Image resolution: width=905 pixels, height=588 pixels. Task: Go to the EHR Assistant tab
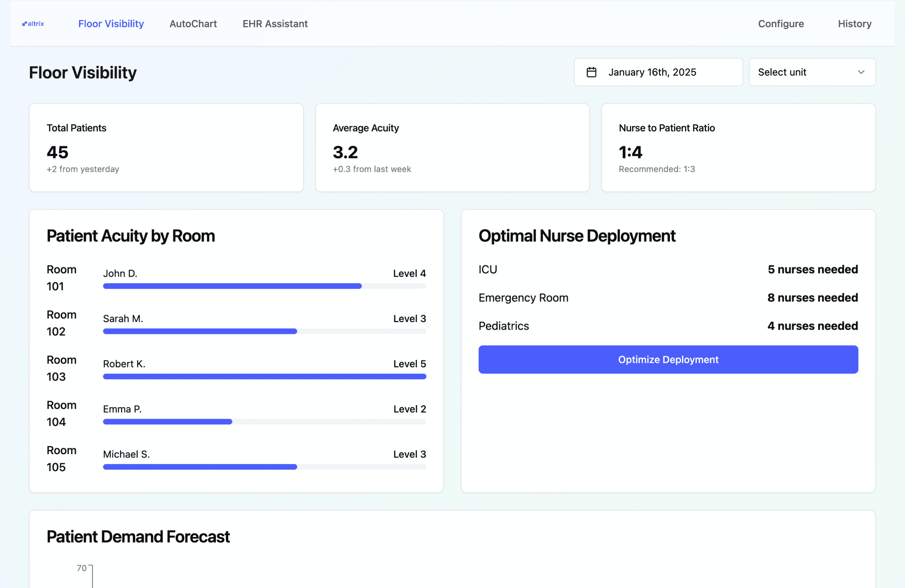275,24
